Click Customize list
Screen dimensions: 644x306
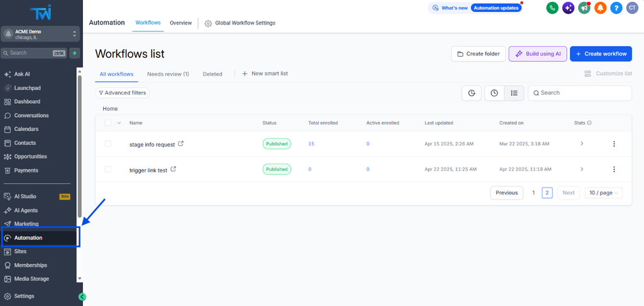click(x=608, y=74)
